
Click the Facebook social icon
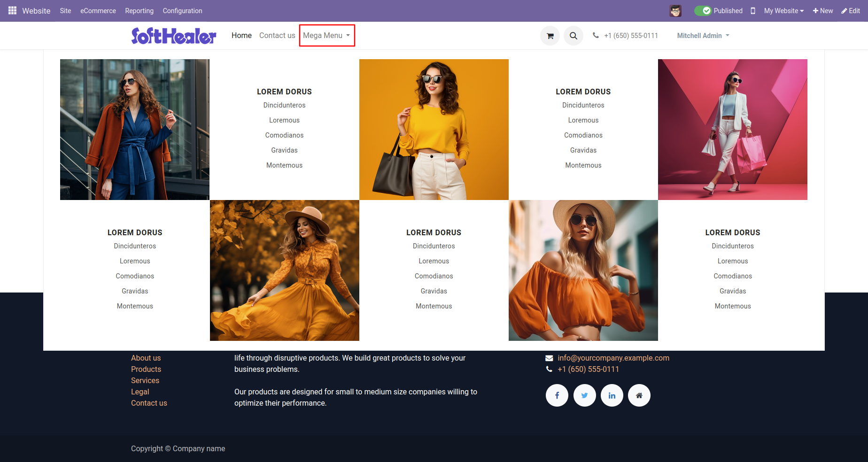(x=557, y=395)
